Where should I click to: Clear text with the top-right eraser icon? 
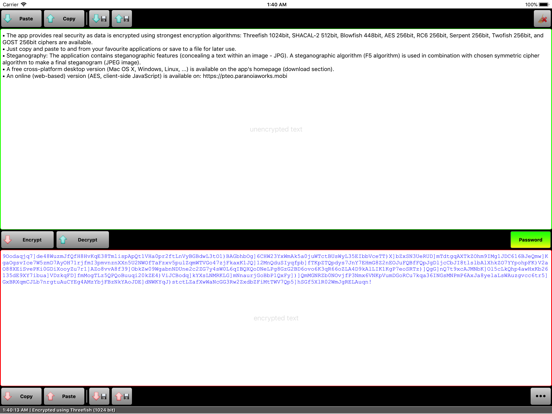pyautogui.click(x=542, y=19)
